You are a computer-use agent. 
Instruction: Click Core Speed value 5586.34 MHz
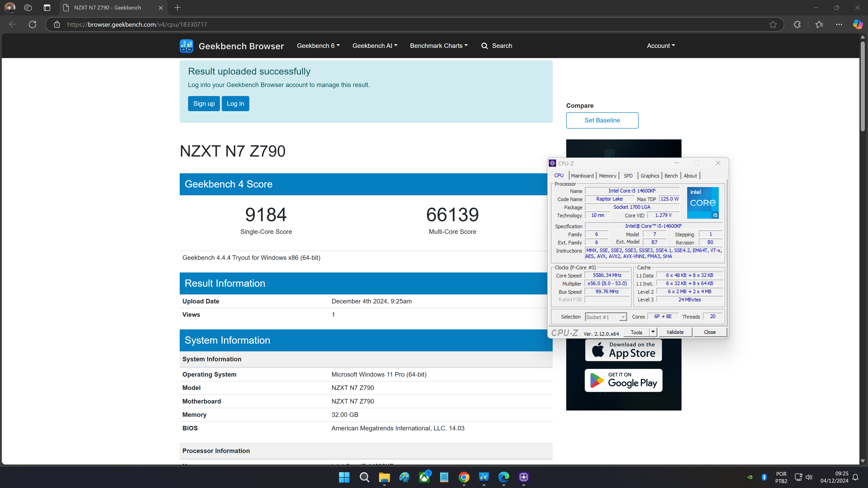point(607,275)
